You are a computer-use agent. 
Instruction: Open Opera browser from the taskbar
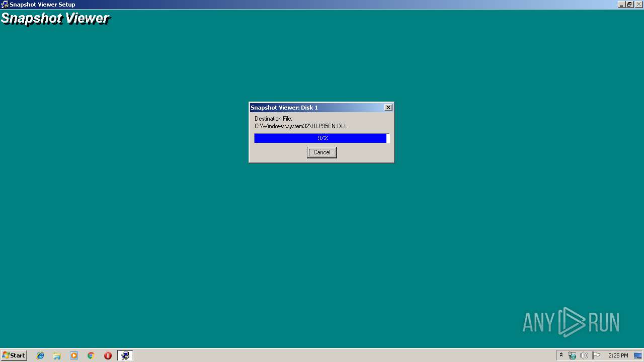coord(108,355)
